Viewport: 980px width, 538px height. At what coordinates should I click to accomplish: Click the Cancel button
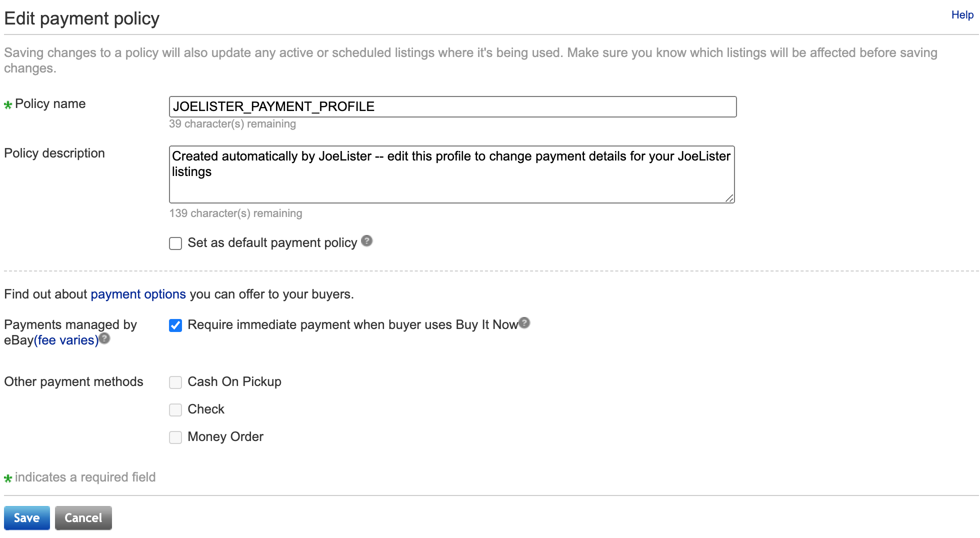(x=83, y=518)
